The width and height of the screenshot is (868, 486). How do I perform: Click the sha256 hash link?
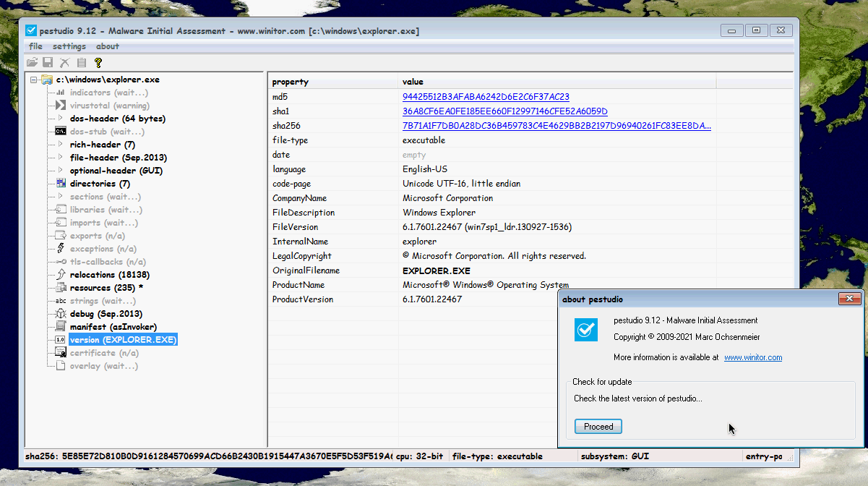click(x=557, y=126)
